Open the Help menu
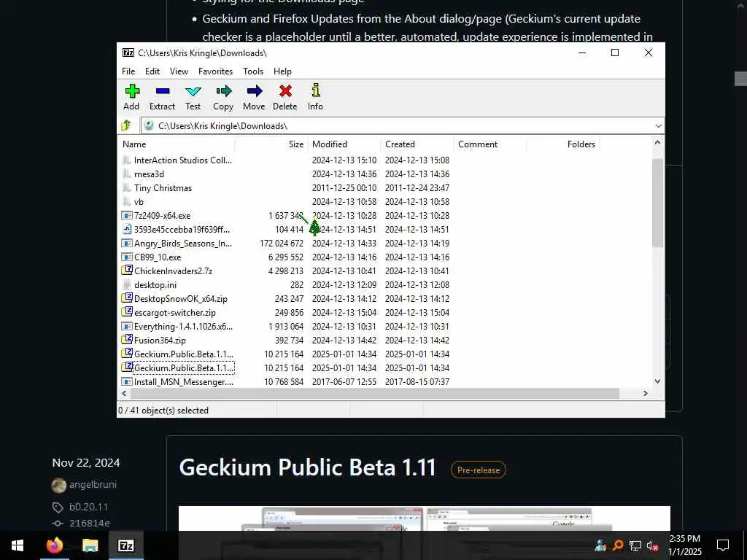747x560 pixels. [282, 71]
